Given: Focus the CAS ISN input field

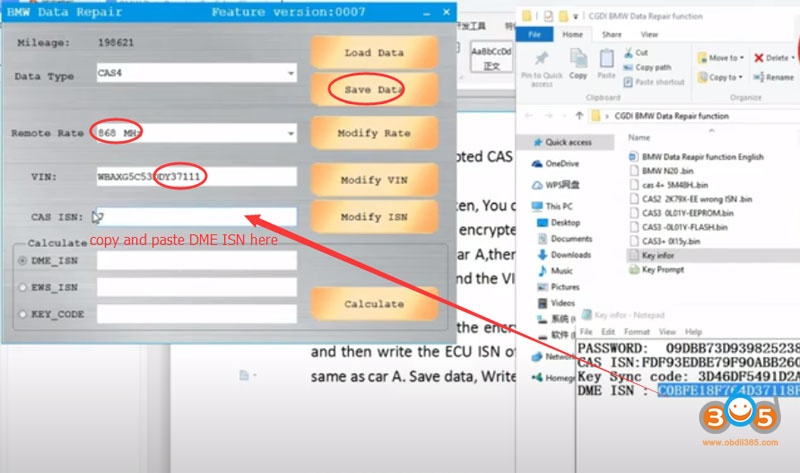Looking at the screenshot, I should tap(196, 217).
